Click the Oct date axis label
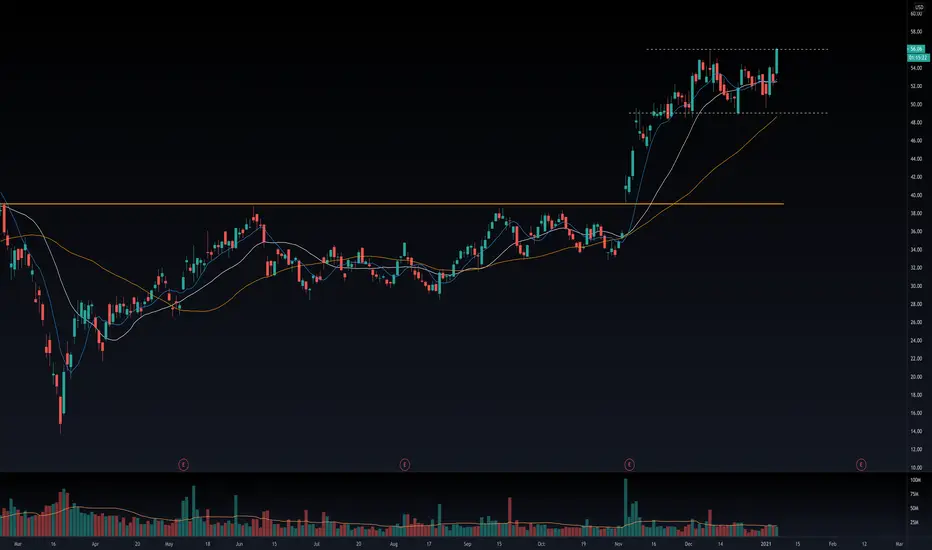This screenshot has height=550, width=932. [541, 543]
